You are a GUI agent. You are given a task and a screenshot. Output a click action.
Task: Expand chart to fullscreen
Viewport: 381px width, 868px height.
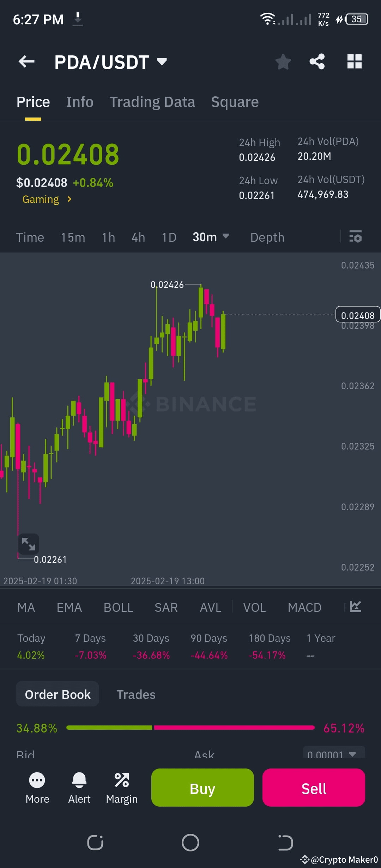tap(29, 544)
